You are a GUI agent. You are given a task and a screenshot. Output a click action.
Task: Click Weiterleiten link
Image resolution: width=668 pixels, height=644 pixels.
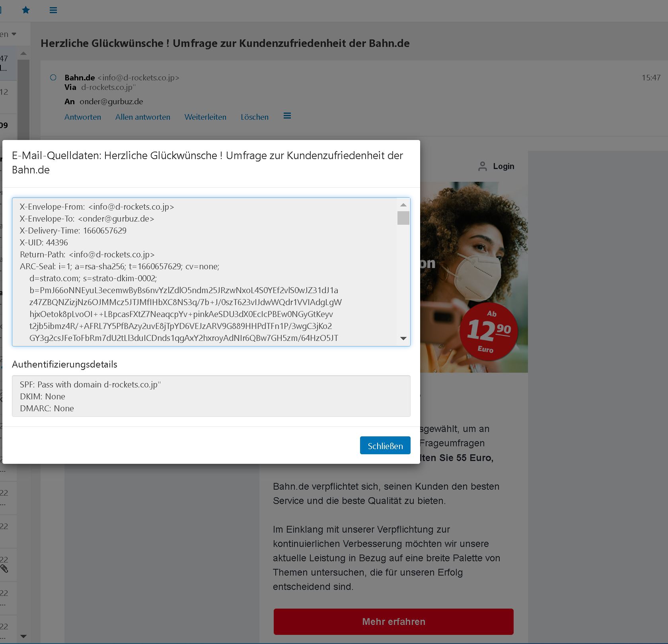[x=205, y=117]
